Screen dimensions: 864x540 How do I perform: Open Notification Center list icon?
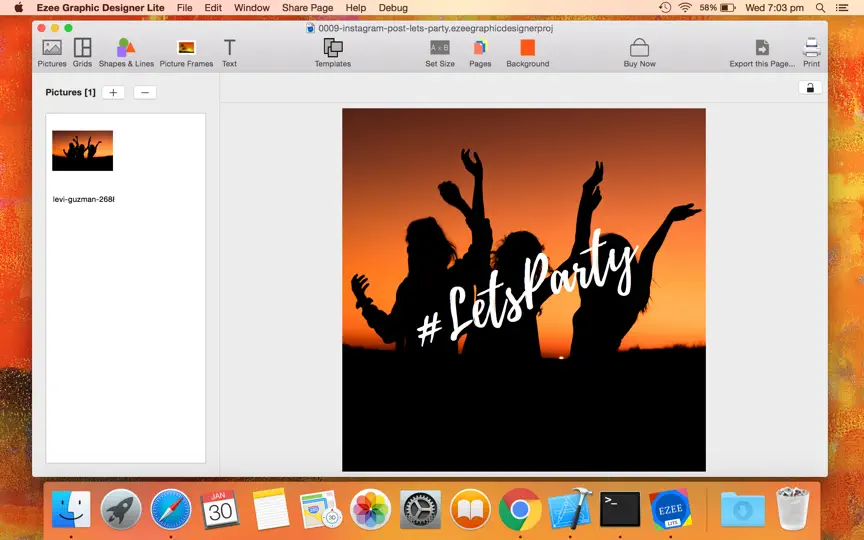point(841,8)
